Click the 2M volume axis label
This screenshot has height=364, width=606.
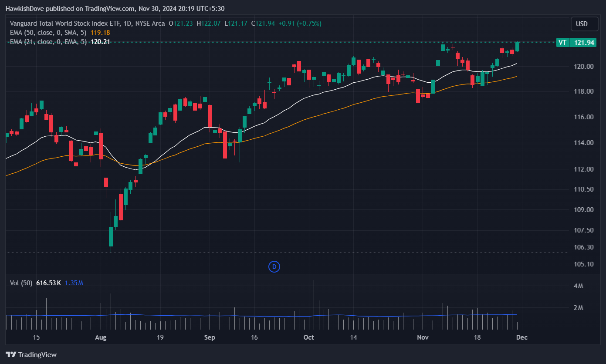pos(579,308)
